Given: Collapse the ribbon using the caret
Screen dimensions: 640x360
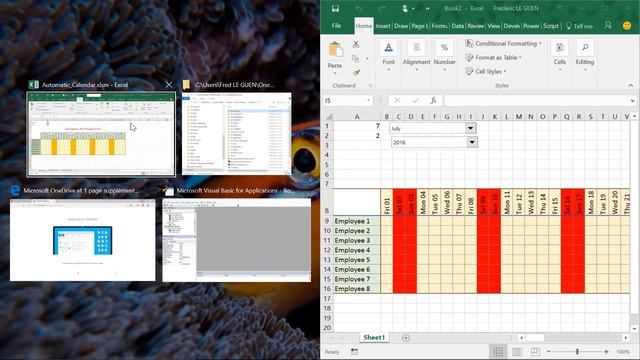Looking at the screenshot, I should [x=631, y=85].
